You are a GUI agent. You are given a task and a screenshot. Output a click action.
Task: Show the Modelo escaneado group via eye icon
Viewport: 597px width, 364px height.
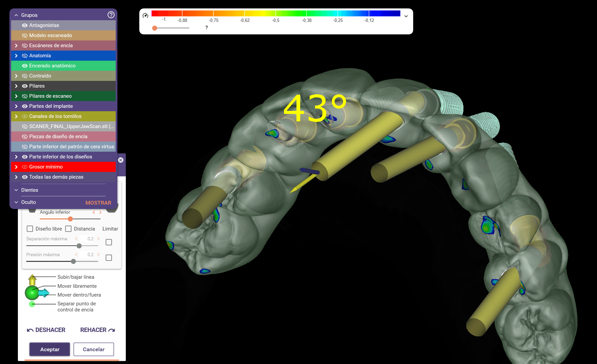pos(25,35)
